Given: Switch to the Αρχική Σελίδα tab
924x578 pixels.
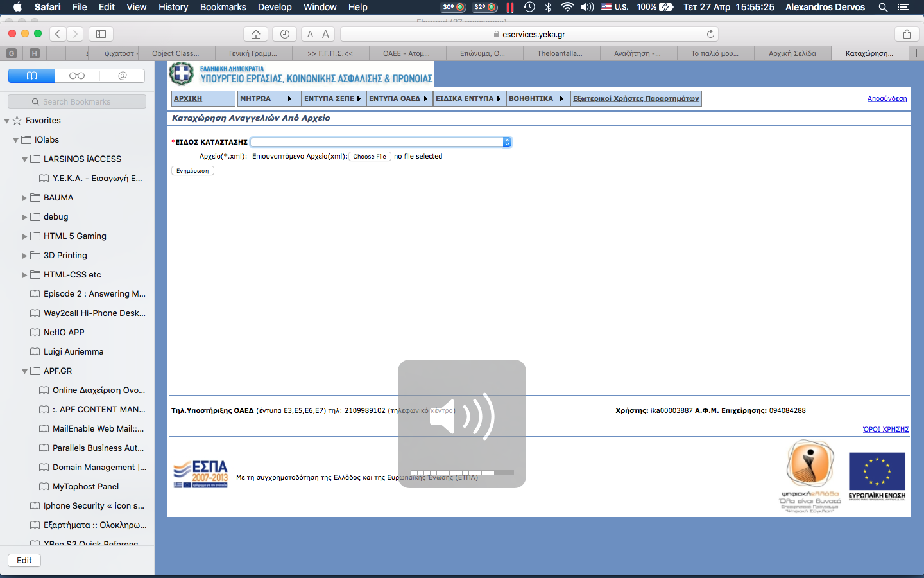Looking at the screenshot, I should pos(792,53).
